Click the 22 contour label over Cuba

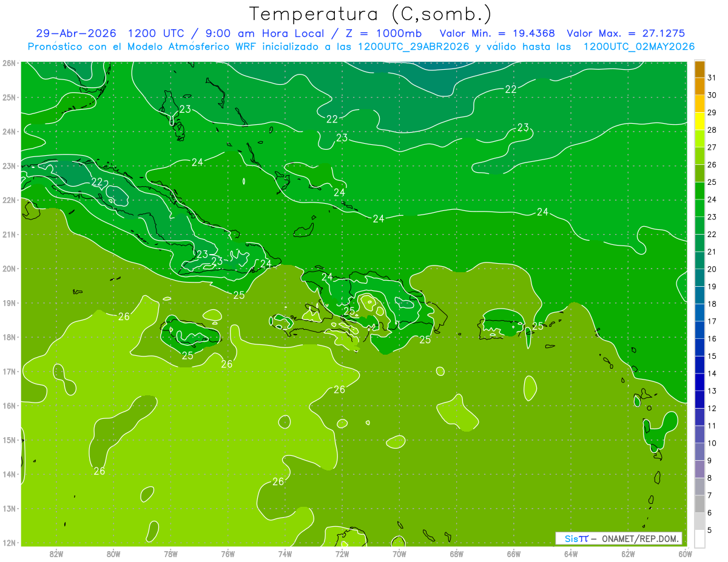pos(97,182)
